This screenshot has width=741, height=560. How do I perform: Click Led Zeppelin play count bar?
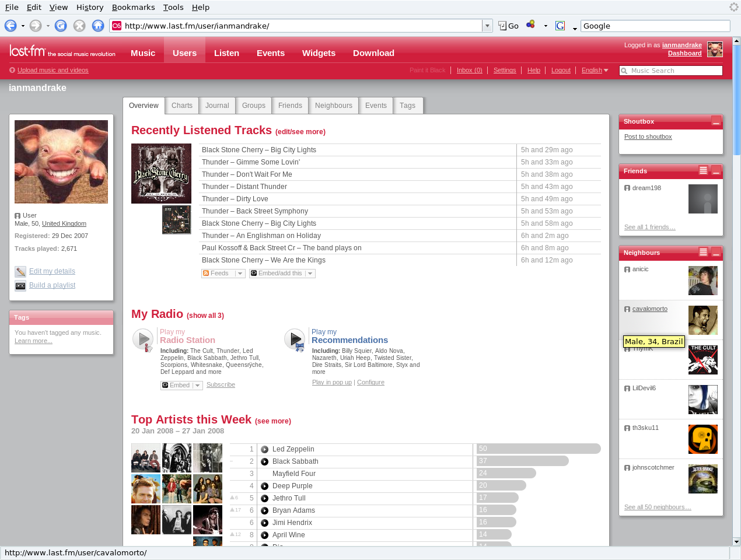coord(538,449)
